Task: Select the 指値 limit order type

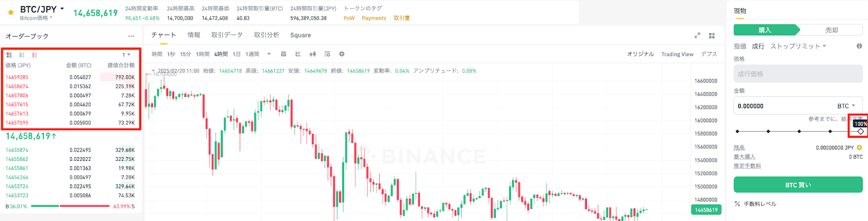Action: tap(740, 46)
